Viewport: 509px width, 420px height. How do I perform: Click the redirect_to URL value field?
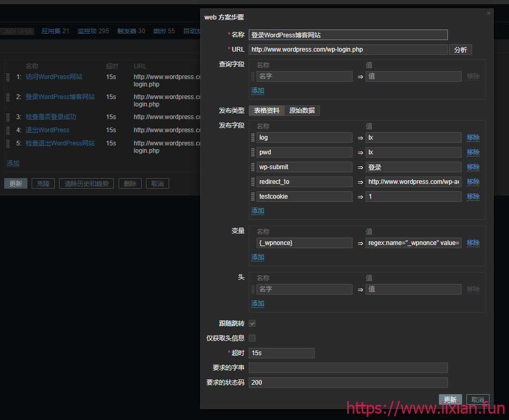(413, 182)
